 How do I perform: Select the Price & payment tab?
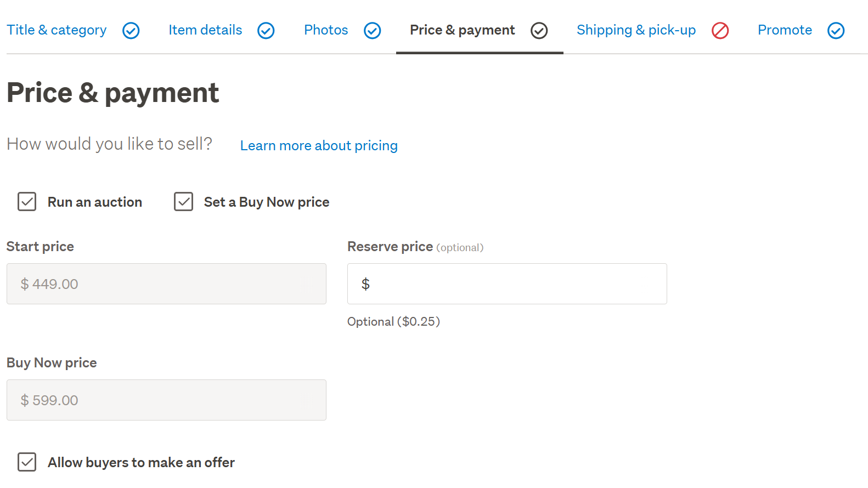tap(462, 30)
